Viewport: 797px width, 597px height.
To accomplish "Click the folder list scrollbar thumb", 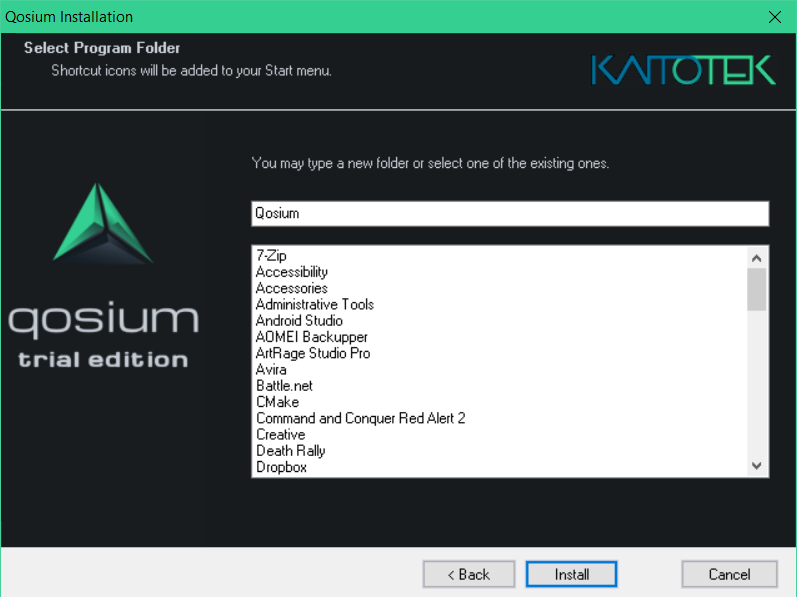I will [x=756, y=289].
